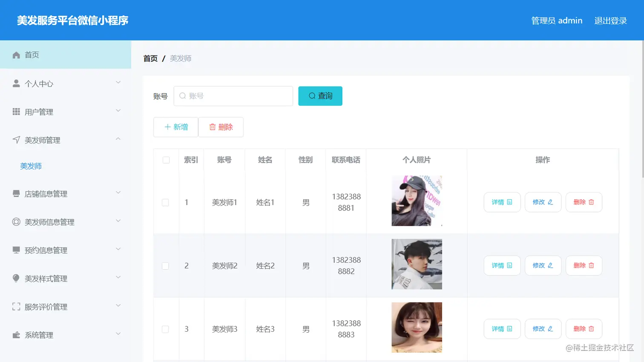Expand the 用户管理 chevron

click(x=118, y=110)
